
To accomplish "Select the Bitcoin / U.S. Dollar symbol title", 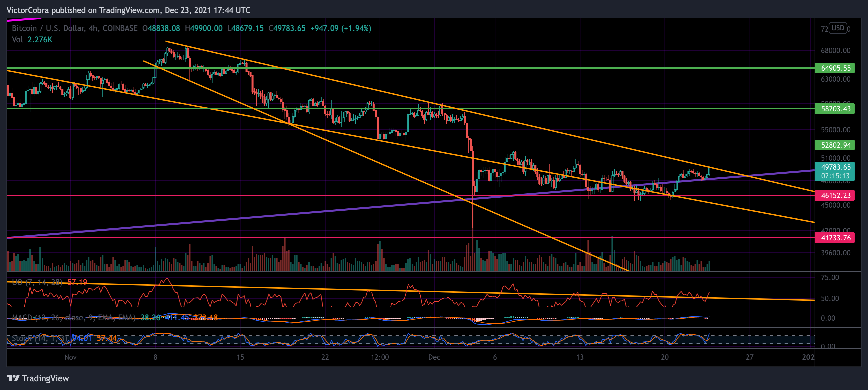I will click(x=74, y=28).
